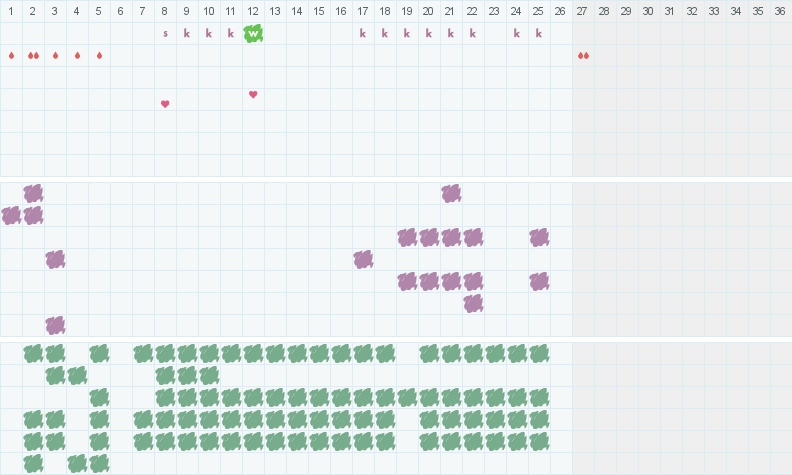Image resolution: width=792 pixels, height=475 pixels.
Task: Select day 26 in the header row
Action: tap(560, 11)
